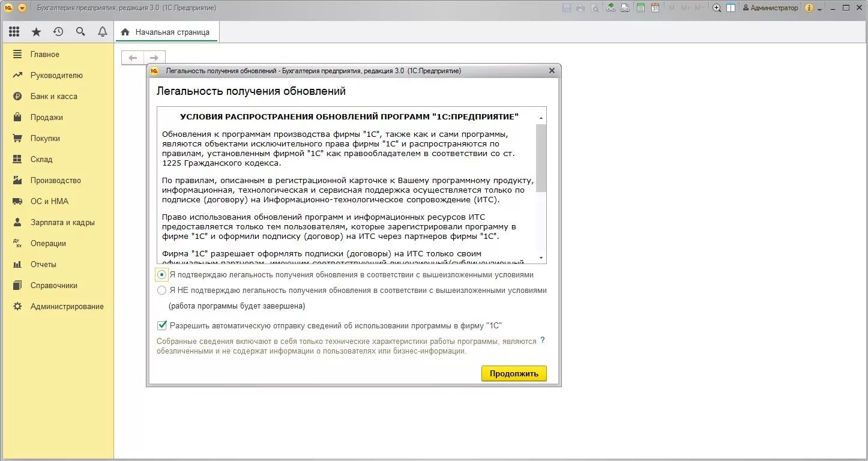Open the Calculator icon
Viewport: 868px width, 461px height.
641,8
